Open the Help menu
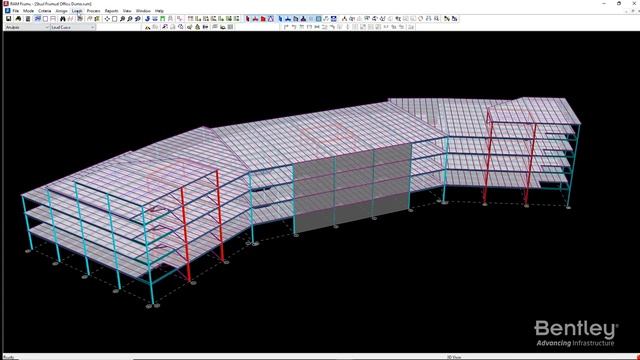The width and height of the screenshot is (640, 360). click(159, 11)
